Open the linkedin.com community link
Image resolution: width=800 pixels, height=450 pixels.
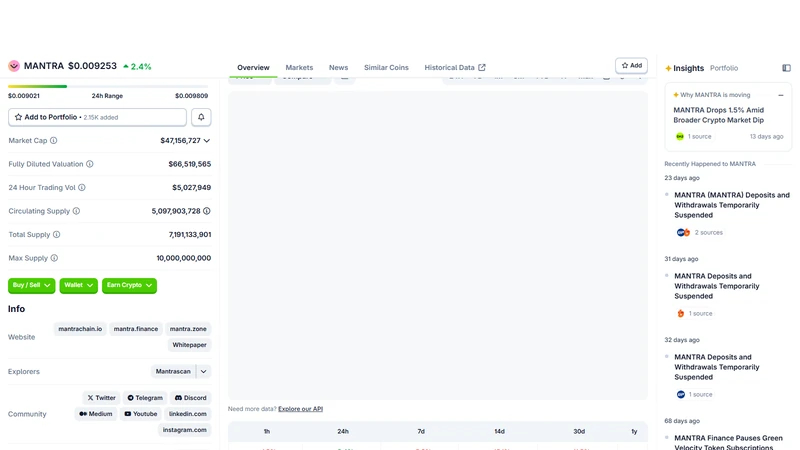[x=188, y=414]
